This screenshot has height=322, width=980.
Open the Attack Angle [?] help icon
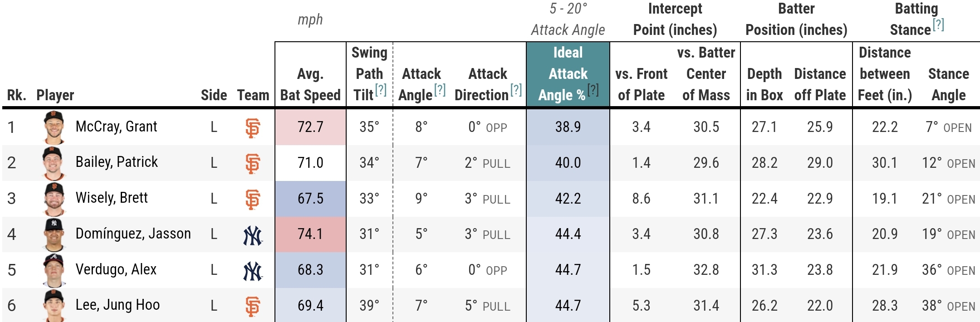pos(440,90)
